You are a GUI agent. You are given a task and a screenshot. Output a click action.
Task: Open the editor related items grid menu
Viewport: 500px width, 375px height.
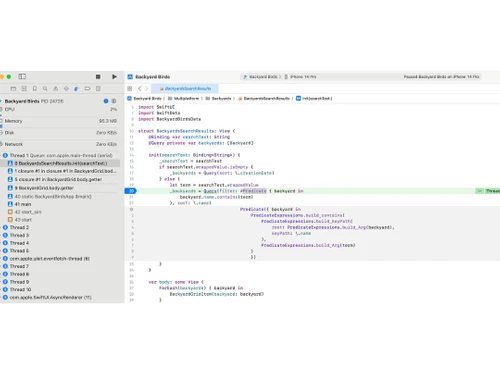click(x=130, y=89)
